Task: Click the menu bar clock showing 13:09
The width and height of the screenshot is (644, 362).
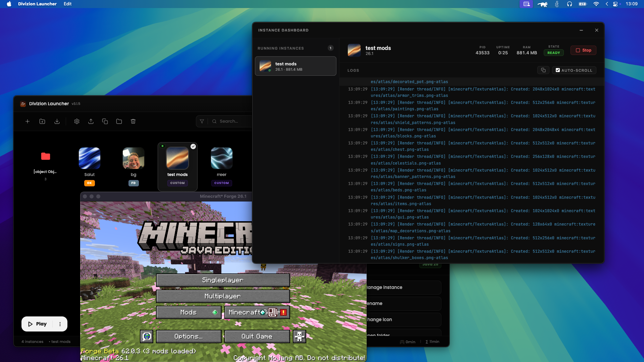Action: [632, 4]
